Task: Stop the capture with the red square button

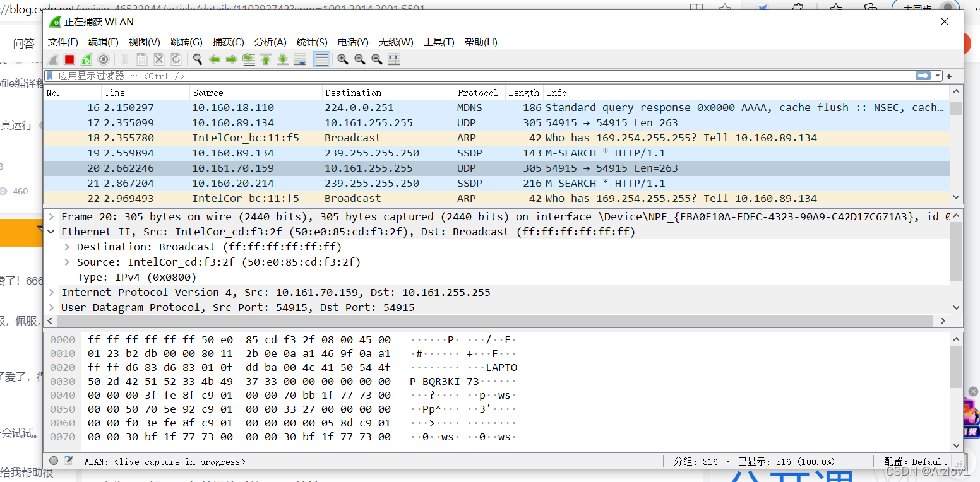Action: pos(69,59)
